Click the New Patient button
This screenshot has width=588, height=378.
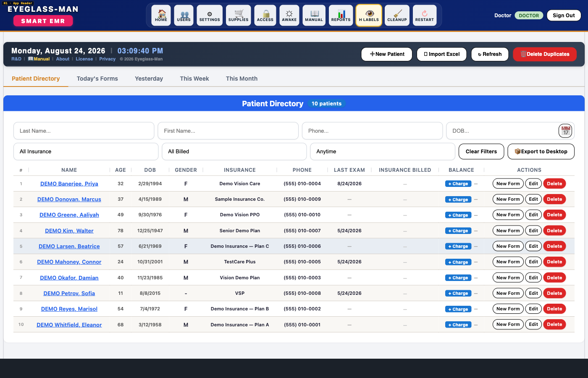click(387, 54)
